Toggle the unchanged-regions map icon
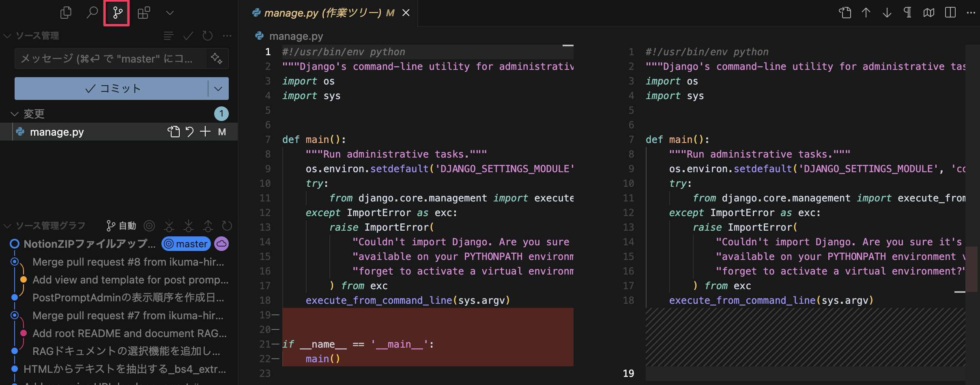 point(929,13)
